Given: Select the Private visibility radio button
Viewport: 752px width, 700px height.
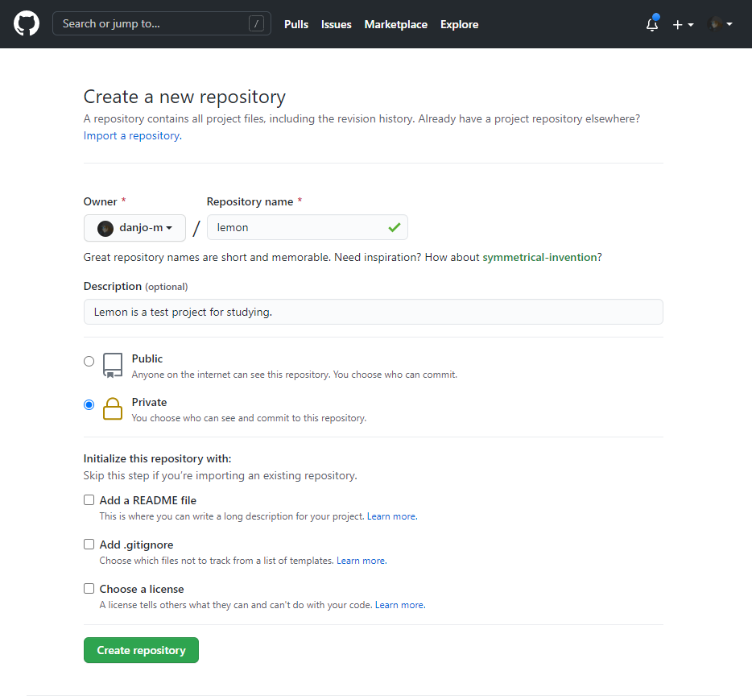Looking at the screenshot, I should [89, 405].
